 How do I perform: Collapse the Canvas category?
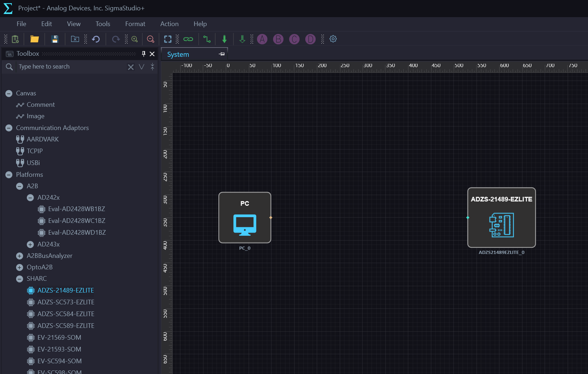pyautogui.click(x=9, y=93)
